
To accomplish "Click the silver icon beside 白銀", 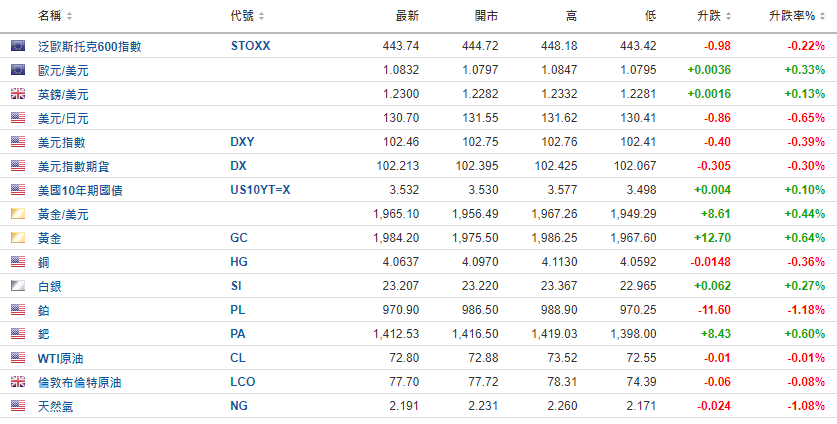I will [18, 286].
